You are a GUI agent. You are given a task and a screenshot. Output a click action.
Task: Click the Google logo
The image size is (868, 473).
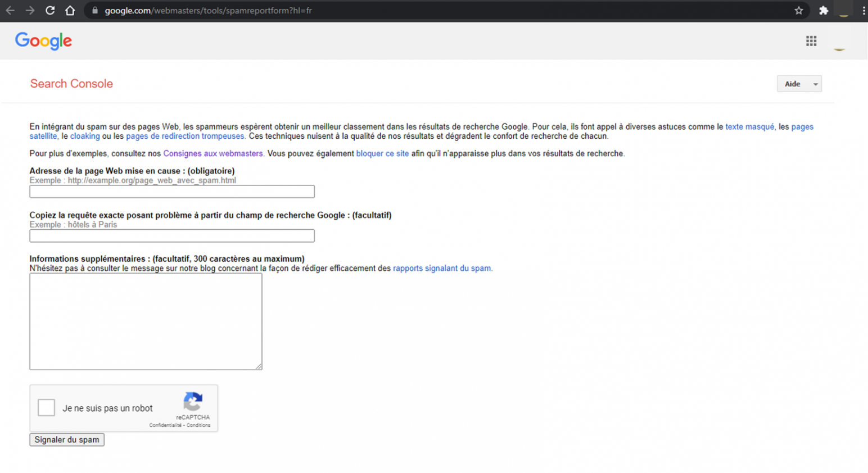click(x=43, y=41)
